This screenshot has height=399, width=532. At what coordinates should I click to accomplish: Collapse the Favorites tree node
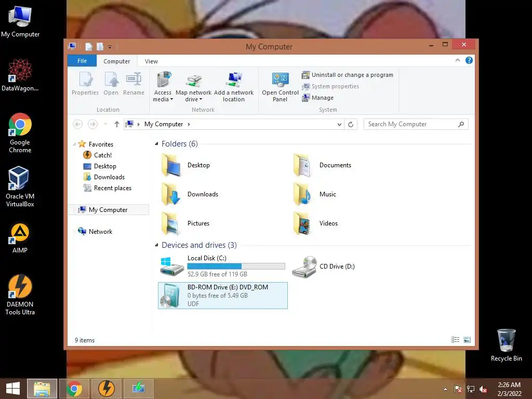point(74,144)
